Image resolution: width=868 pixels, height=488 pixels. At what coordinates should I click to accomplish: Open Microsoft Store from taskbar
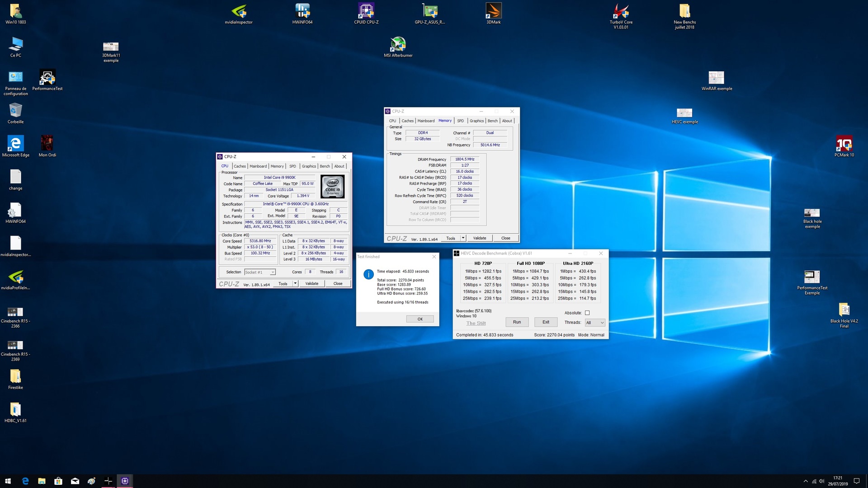[58, 481]
